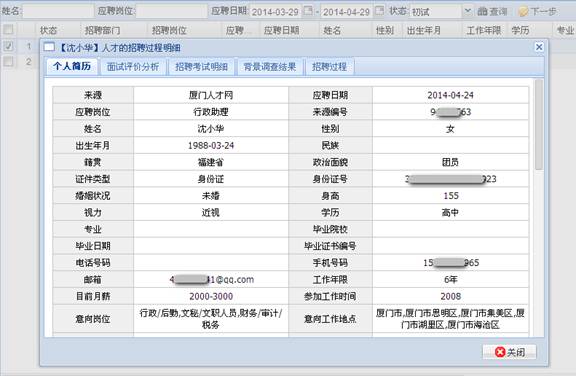Toggle the checkbox for row 1

(8, 46)
